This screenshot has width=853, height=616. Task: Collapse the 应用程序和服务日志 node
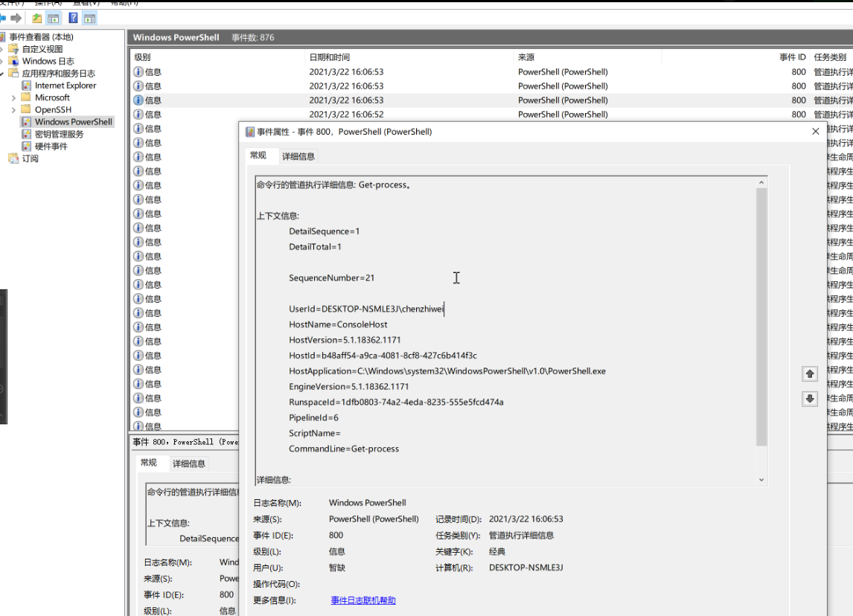coord(2,73)
